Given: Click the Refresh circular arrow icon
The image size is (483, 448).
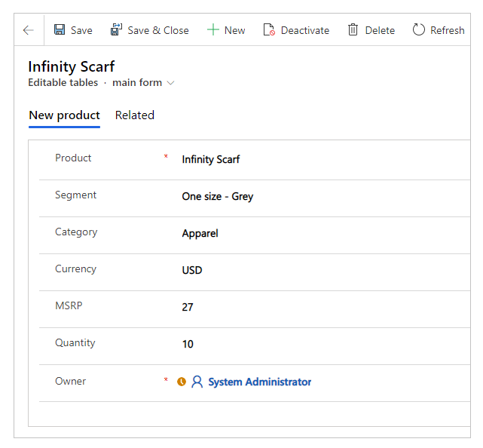Looking at the screenshot, I should pyautogui.click(x=418, y=30).
